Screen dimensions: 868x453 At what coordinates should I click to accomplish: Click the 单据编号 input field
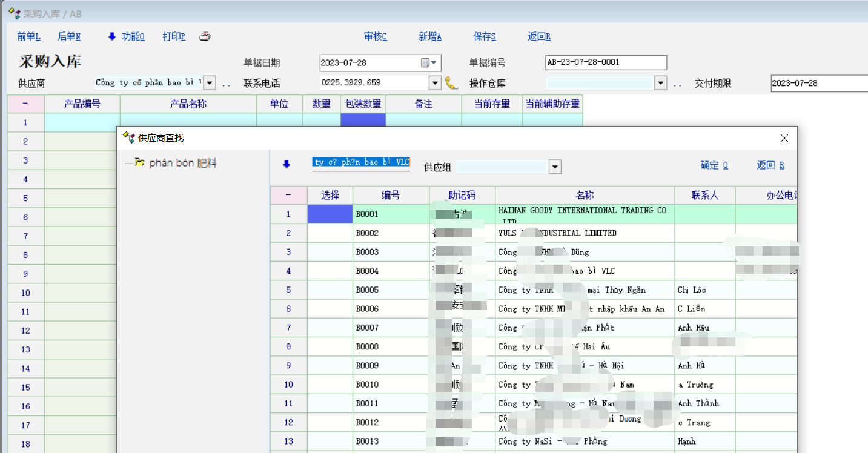606,62
